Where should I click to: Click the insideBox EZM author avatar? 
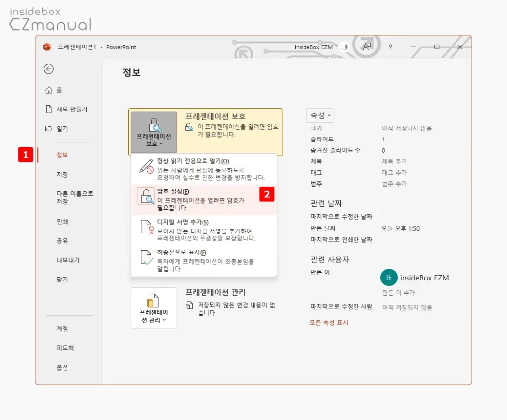click(389, 278)
